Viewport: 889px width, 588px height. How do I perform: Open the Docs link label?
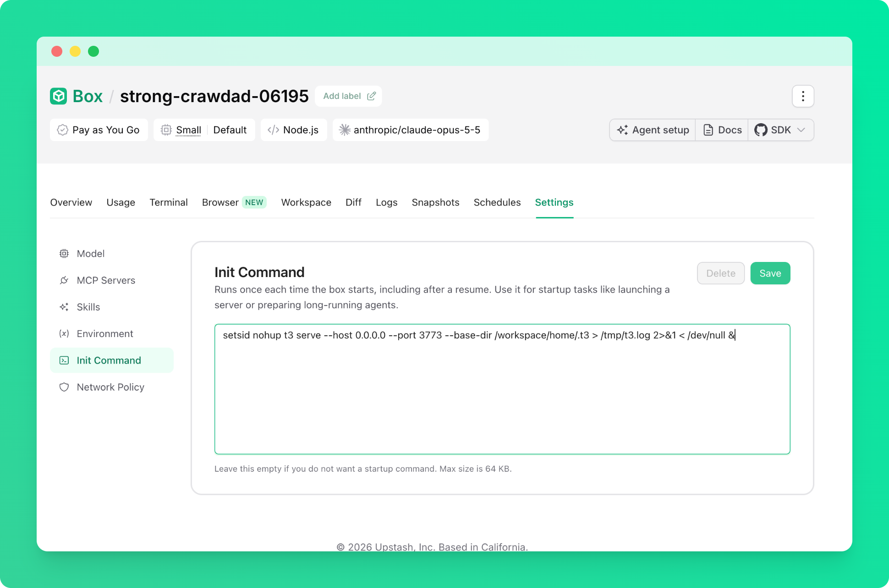tap(730, 130)
